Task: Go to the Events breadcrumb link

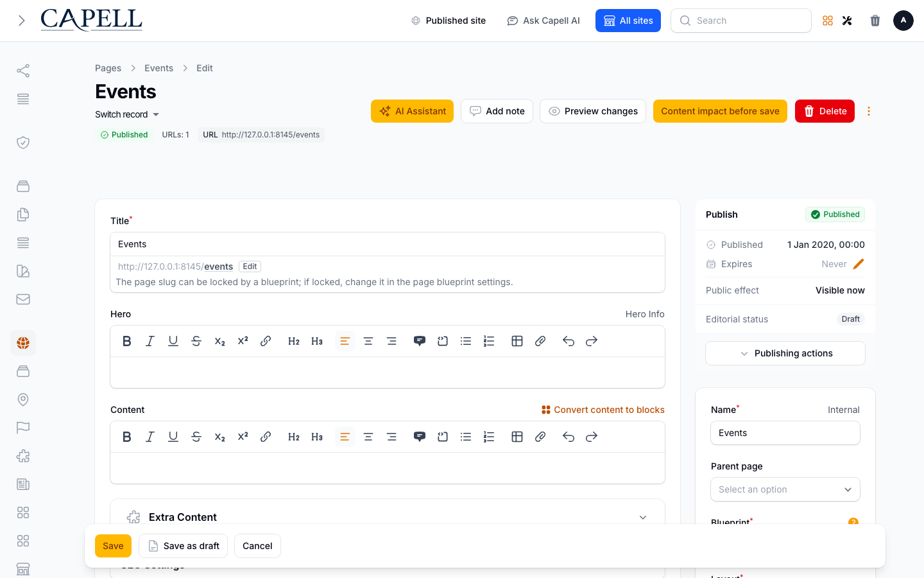Action: (x=158, y=68)
